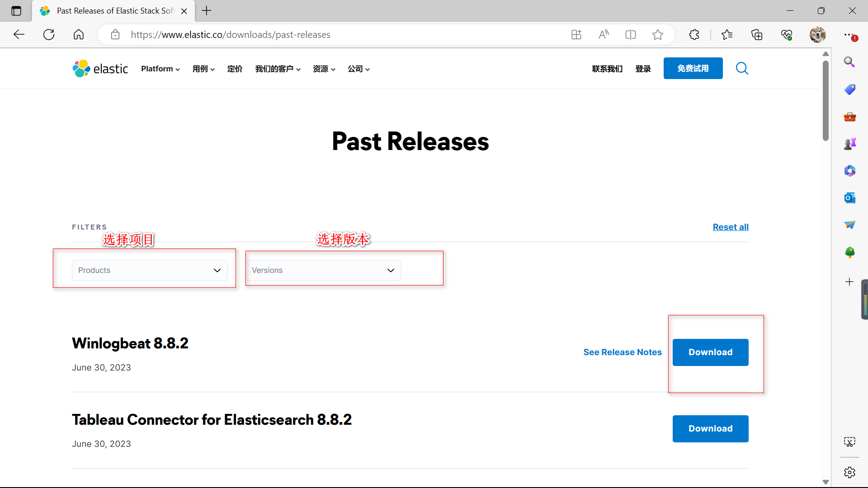Viewport: 868px width, 488px height.
Task: Open the 免费试用 free trial page
Action: tap(693, 69)
